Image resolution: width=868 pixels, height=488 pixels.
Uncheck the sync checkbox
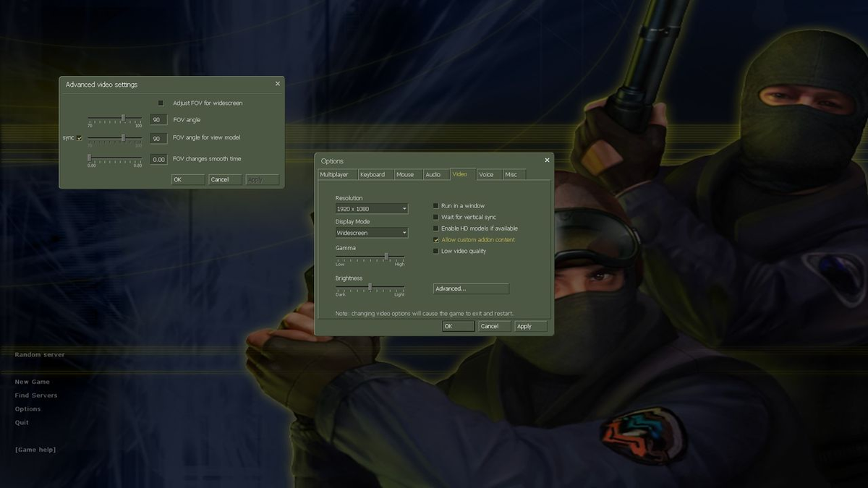coord(78,138)
